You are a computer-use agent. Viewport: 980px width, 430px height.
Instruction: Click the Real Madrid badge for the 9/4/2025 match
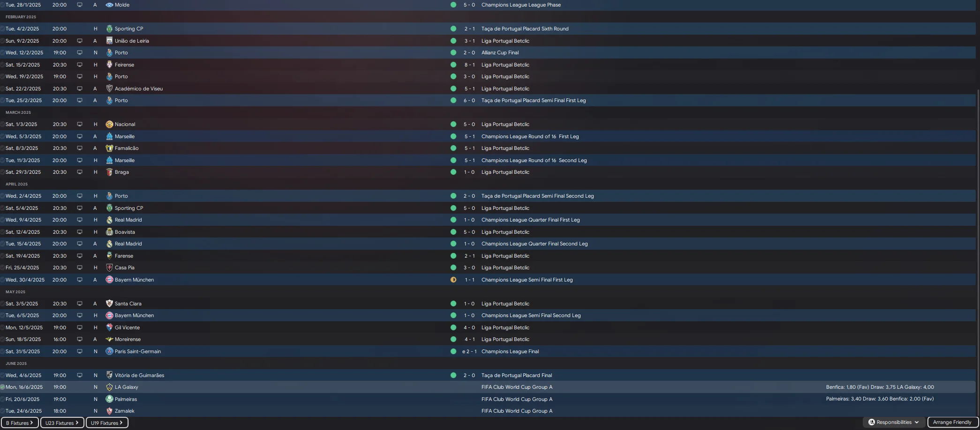coord(109,220)
